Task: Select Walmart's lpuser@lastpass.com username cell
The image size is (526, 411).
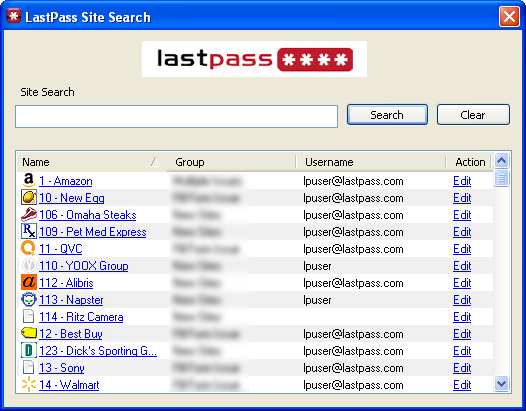Action: pos(353,385)
